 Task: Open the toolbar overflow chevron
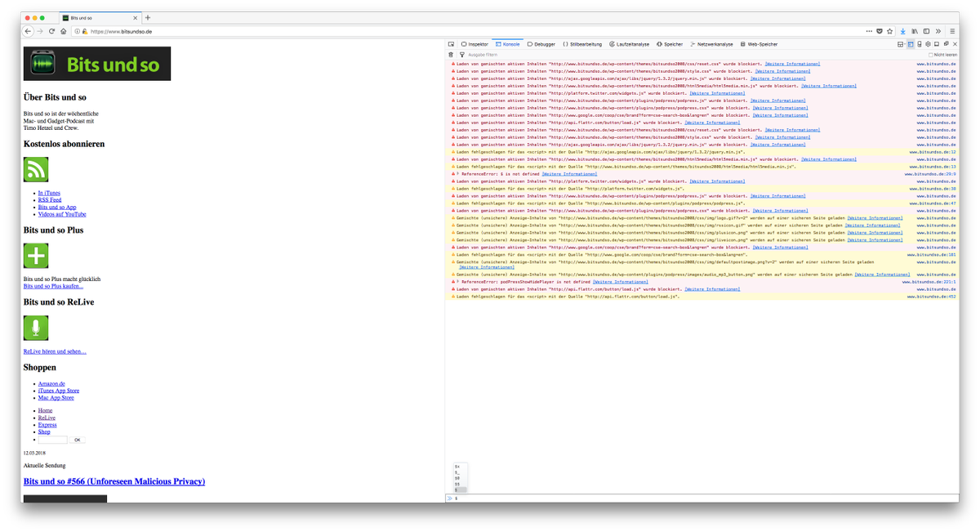pos(938,31)
